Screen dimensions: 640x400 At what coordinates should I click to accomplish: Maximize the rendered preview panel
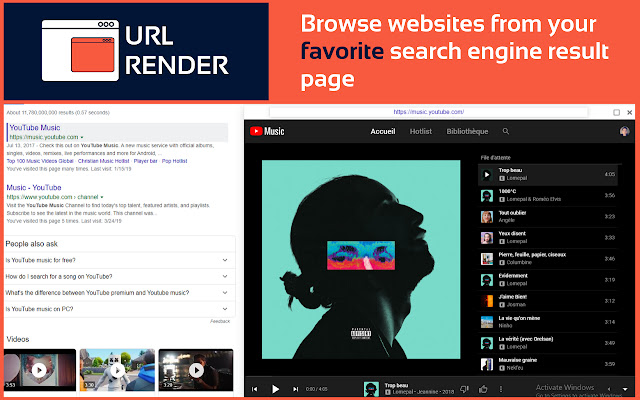click(x=616, y=112)
